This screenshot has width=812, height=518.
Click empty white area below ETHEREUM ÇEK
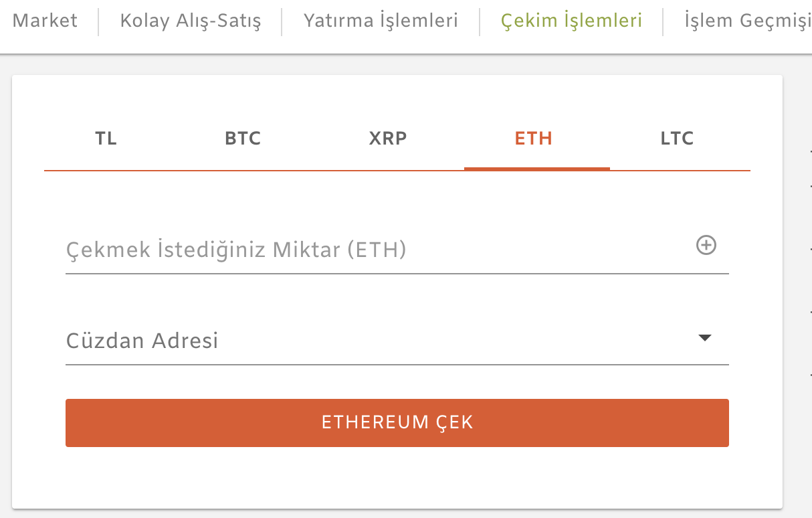[397, 478]
